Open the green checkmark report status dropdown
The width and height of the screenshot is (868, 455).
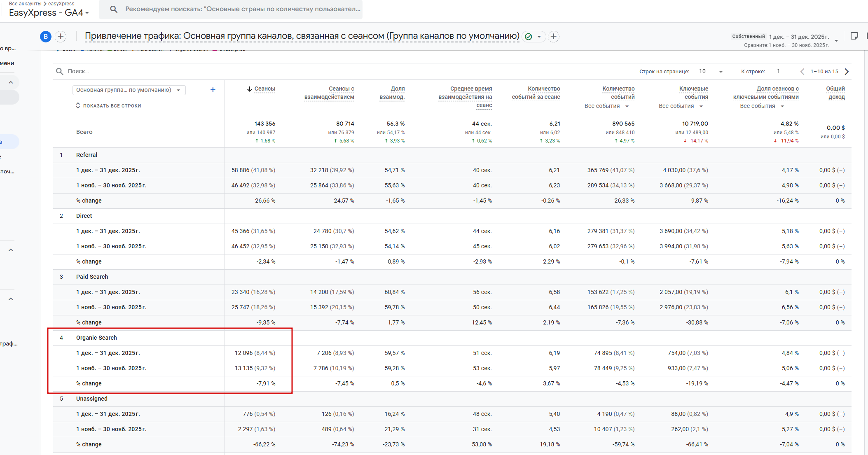(x=533, y=37)
